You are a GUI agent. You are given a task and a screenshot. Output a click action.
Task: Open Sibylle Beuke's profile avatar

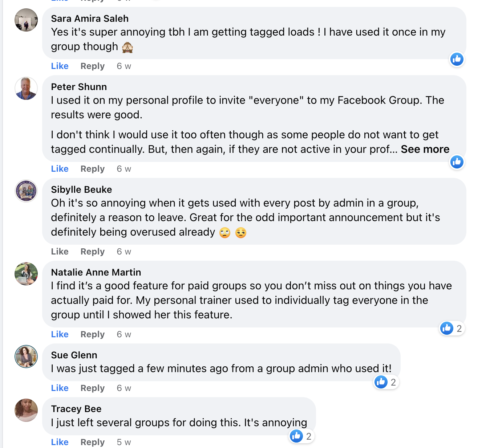26,191
